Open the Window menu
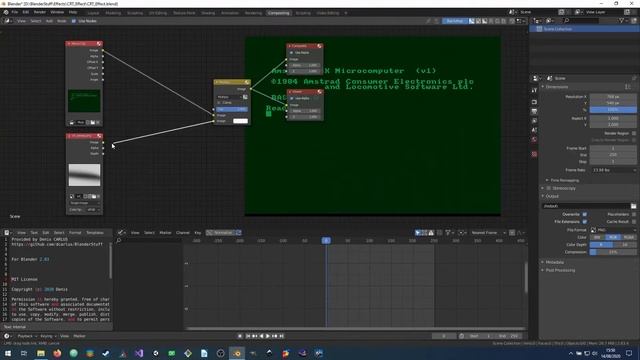The image size is (640, 360). click(x=57, y=13)
